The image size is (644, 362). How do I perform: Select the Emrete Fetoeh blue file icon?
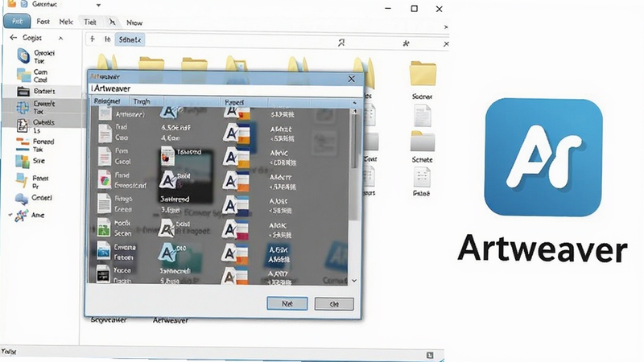(x=103, y=251)
